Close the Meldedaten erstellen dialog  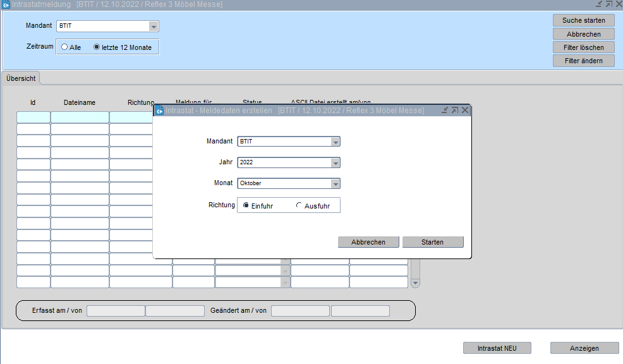point(465,110)
